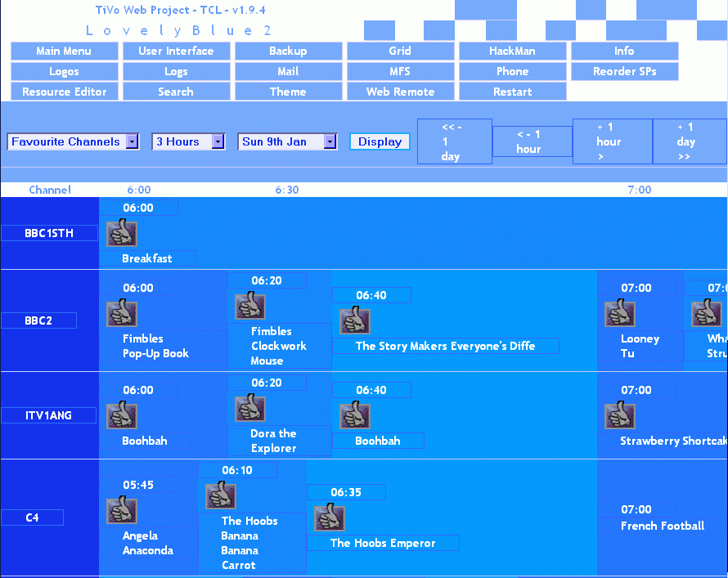Open The Hoobs Emperor programme

[383, 543]
